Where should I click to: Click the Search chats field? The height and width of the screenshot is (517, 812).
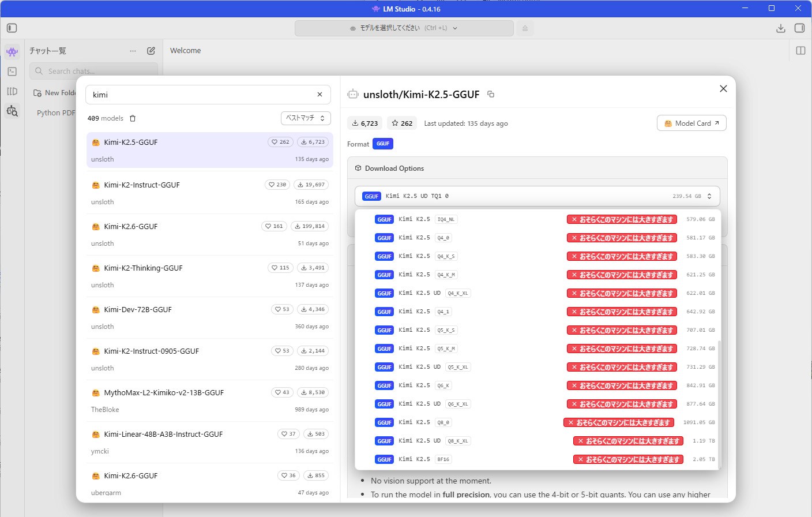93,71
